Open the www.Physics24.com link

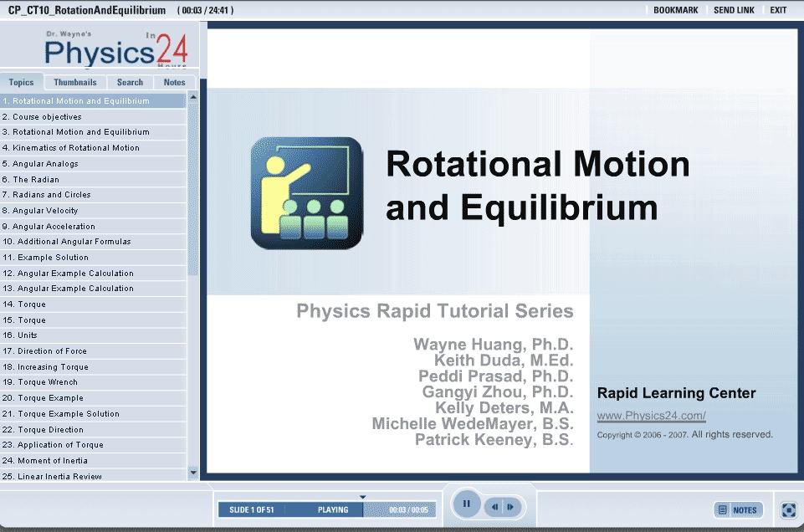[651, 416]
